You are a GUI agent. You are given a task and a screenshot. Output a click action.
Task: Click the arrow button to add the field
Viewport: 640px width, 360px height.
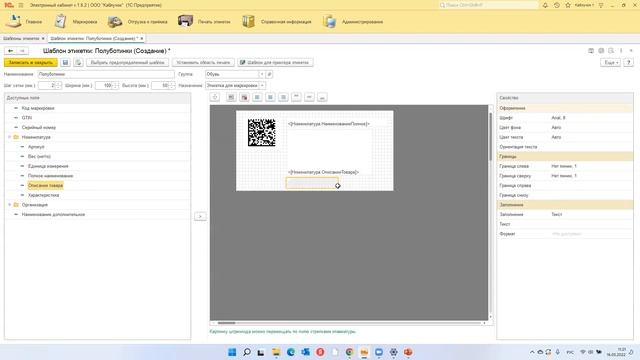pyautogui.click(x=200, y=216)
